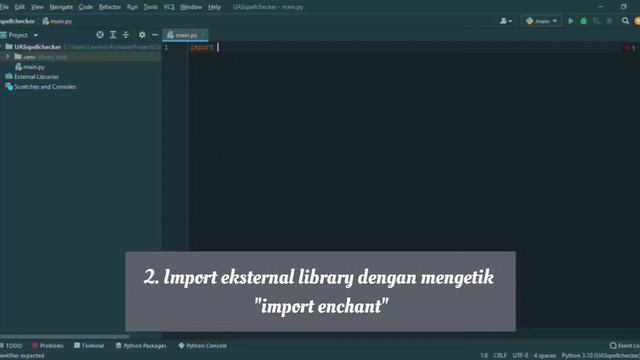640x360 pixels.
Task: Close the main.py editor tab
Action: (203, 35)
